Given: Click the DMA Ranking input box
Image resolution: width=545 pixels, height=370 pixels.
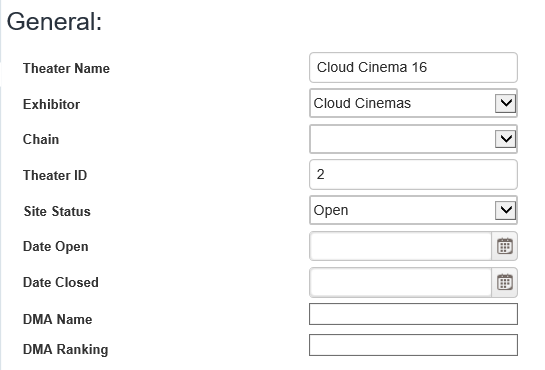Looking at the screenshot, I should pyautogui.click(x=413, y=345).
